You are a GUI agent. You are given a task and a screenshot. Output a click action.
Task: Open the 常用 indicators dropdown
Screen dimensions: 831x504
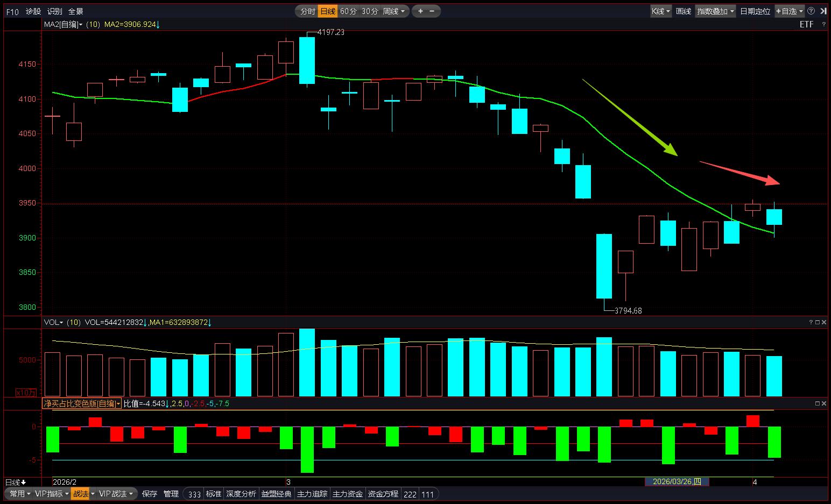[20, 494]
